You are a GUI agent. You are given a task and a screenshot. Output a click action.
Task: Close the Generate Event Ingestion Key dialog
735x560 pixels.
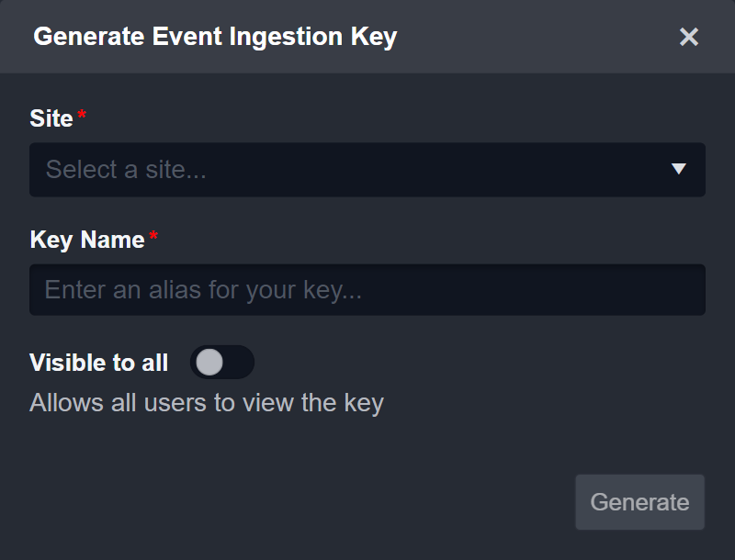689,37
